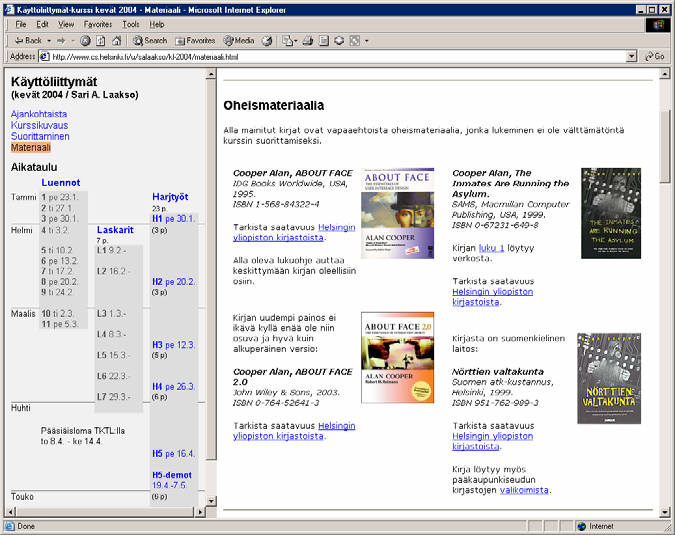Click the Internet zone globe in the status bar
675x535 pixels.
pyautogui.click(x=582, y=526)
